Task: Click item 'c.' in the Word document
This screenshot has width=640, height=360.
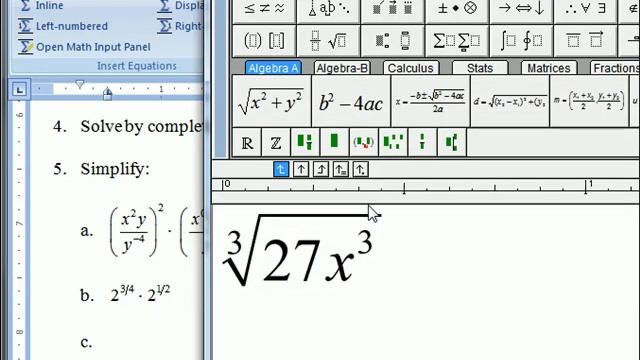Action: [86, 342]
